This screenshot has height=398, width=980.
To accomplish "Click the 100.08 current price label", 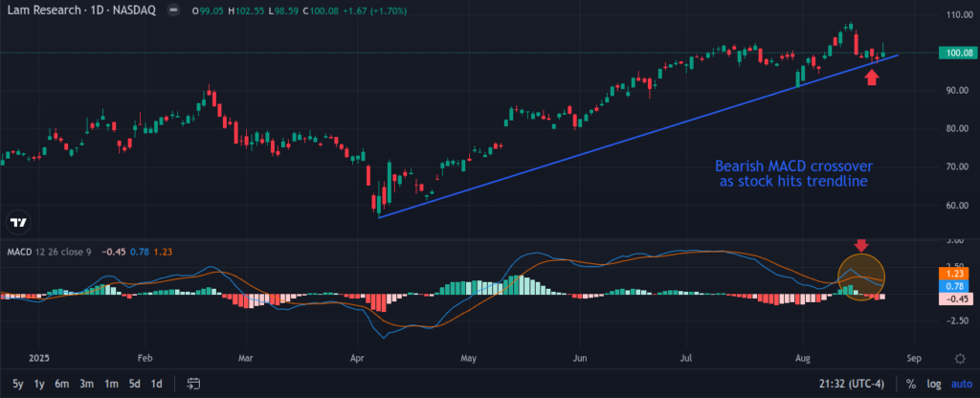I will (957, 54).
